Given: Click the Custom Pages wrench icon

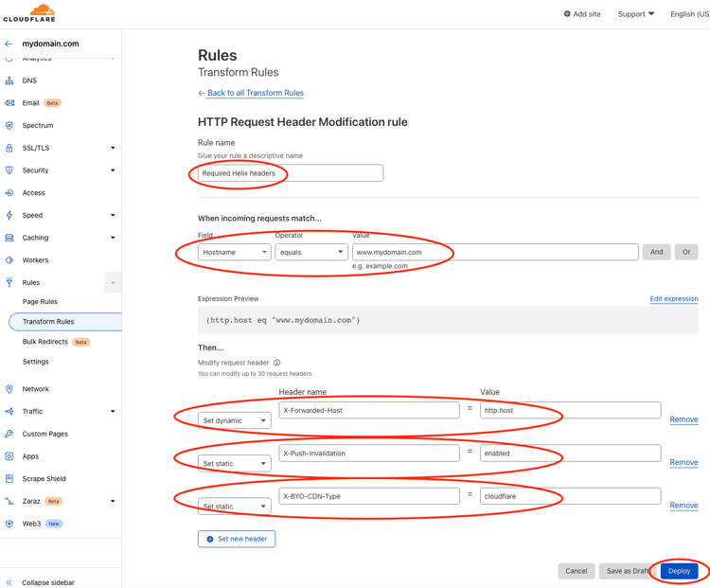Looking at the screenshot, I should 9,434.
